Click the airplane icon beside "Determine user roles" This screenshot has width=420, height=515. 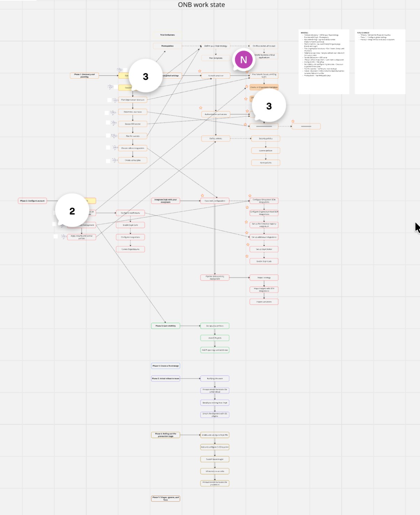tap(113, 113)
